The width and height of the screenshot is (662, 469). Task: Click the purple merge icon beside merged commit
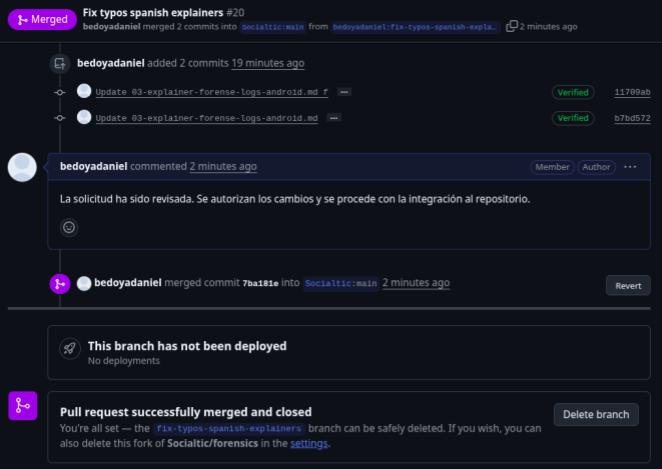click(x=60, y=284)
